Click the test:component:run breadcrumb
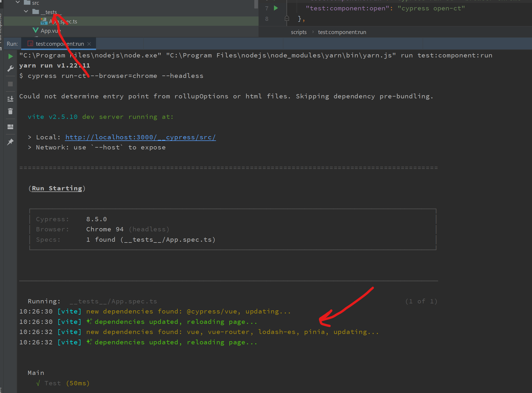The width and height of the screenshot is (532, 393). [x=342, y=32]
